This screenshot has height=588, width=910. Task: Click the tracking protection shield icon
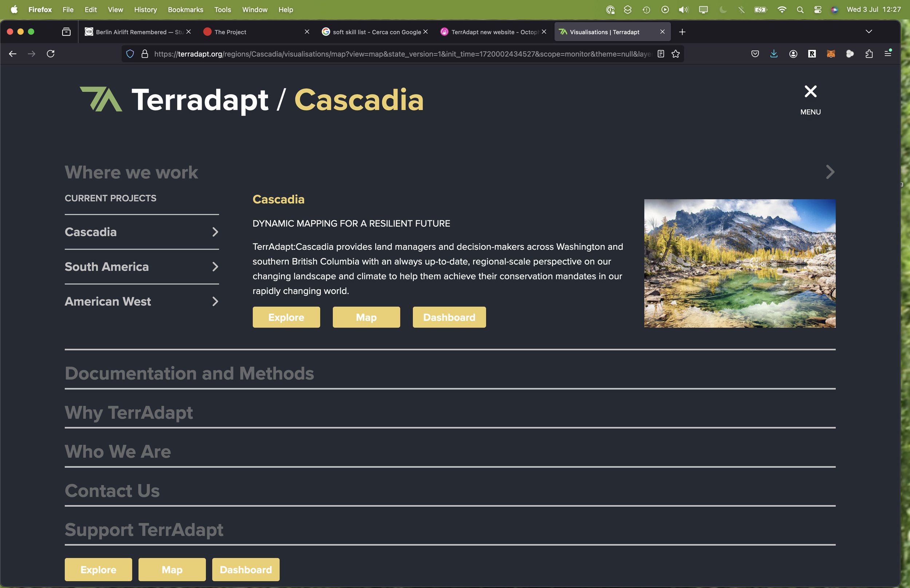coord(130,54)
